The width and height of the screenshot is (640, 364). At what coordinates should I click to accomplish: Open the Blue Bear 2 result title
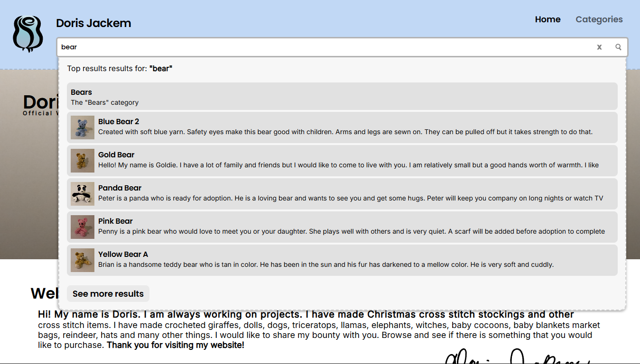tap(119, 122)
